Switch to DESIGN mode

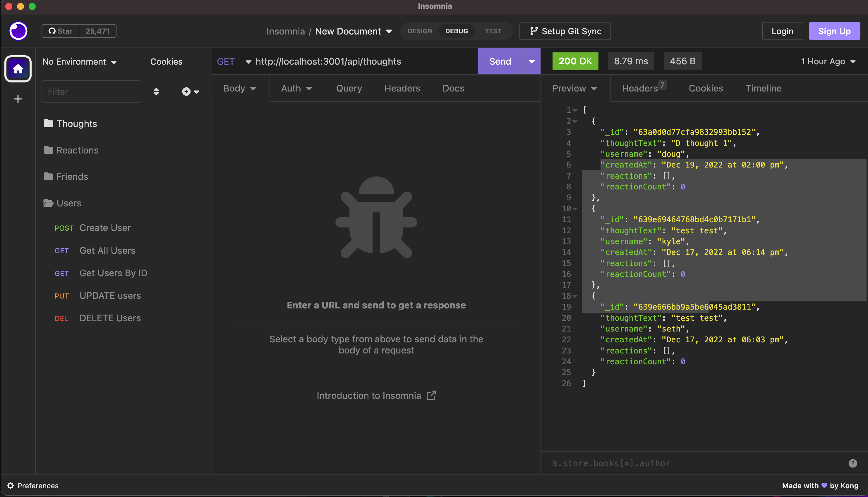point(420,31)
